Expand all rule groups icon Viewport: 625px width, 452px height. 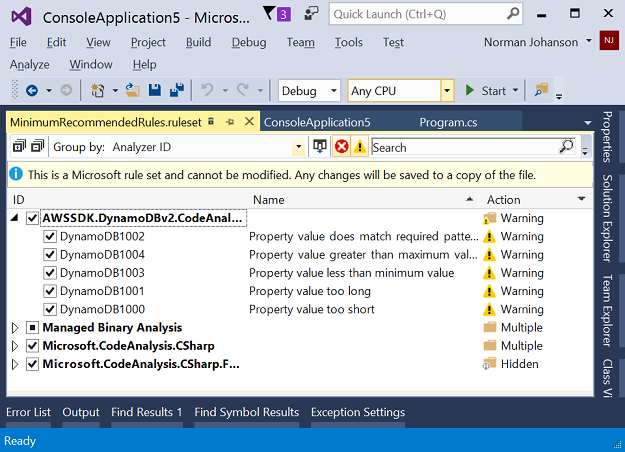[19, 146]
